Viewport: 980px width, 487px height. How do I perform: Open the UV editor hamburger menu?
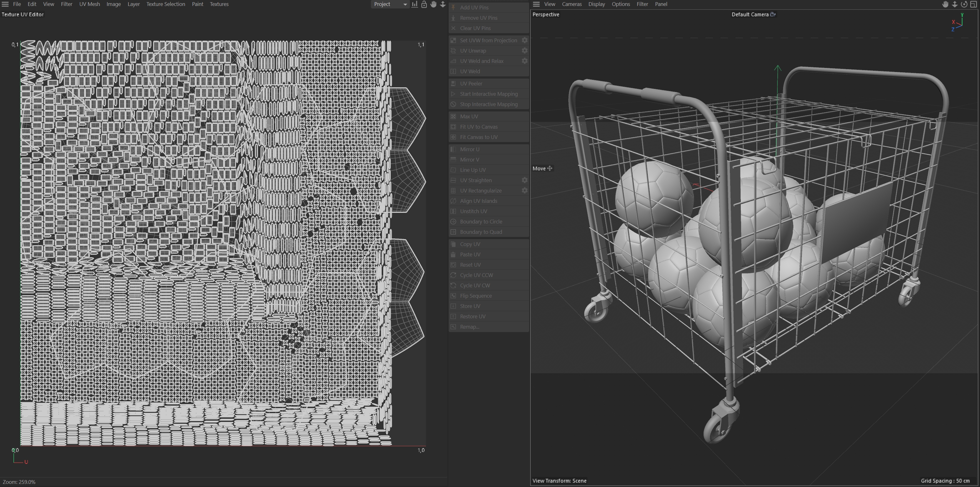[x=5, y=4]
